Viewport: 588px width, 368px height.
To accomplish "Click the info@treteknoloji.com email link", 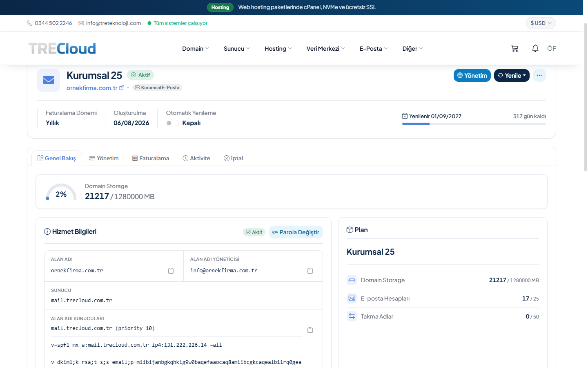I will click(114, 23).
